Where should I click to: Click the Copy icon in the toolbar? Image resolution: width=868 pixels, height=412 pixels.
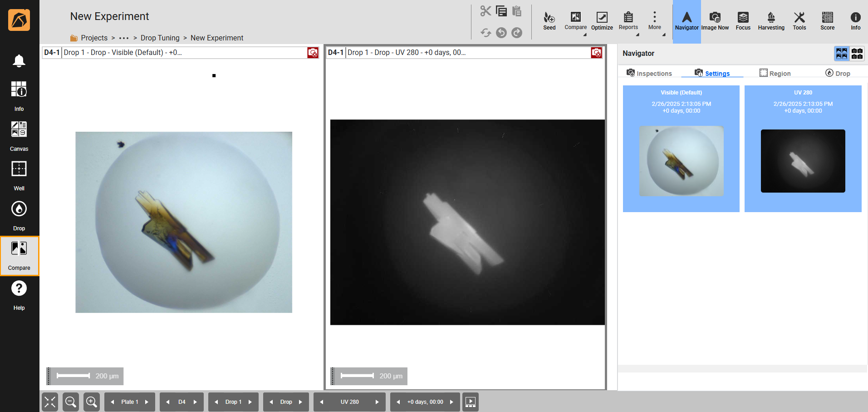coord(501,11)
